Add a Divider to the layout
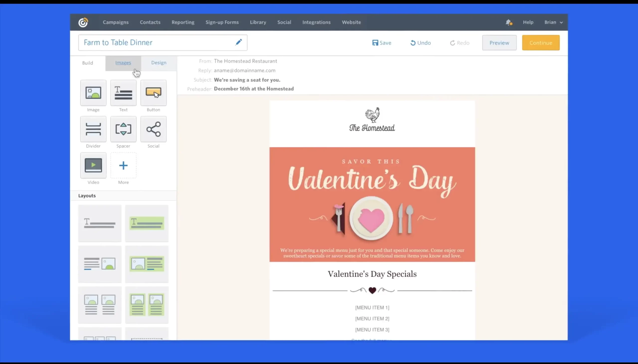638x364 pixels. 93,129
